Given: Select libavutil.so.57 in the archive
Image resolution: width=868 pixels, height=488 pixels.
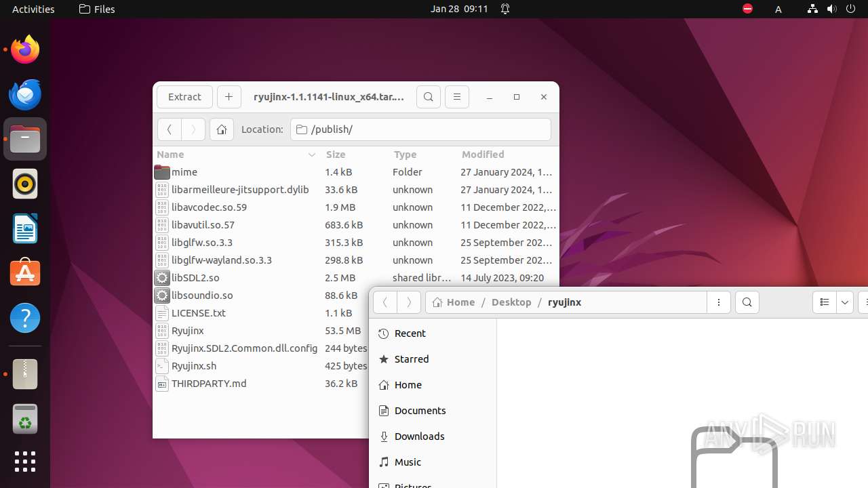Looking at the screenshot, I should [355, 225].
